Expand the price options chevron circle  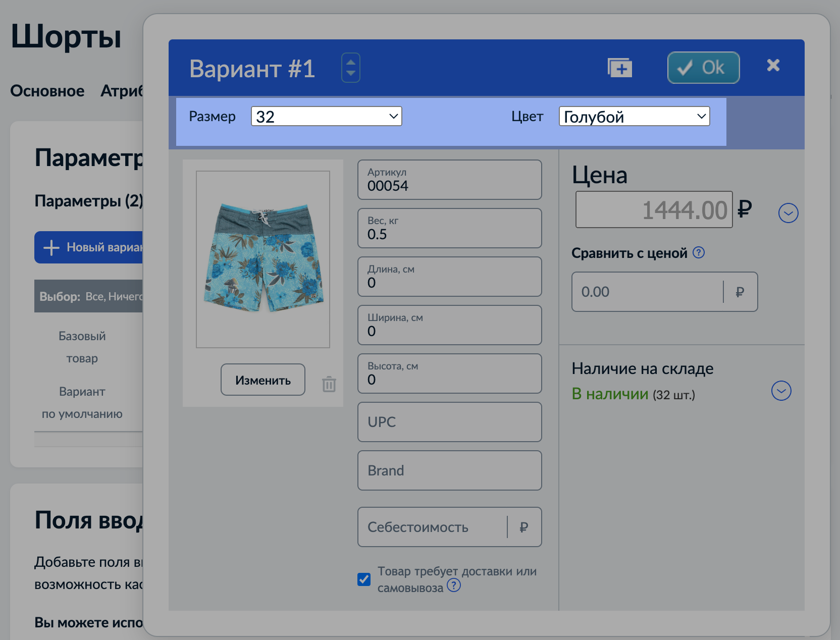(x=788, y=213)
